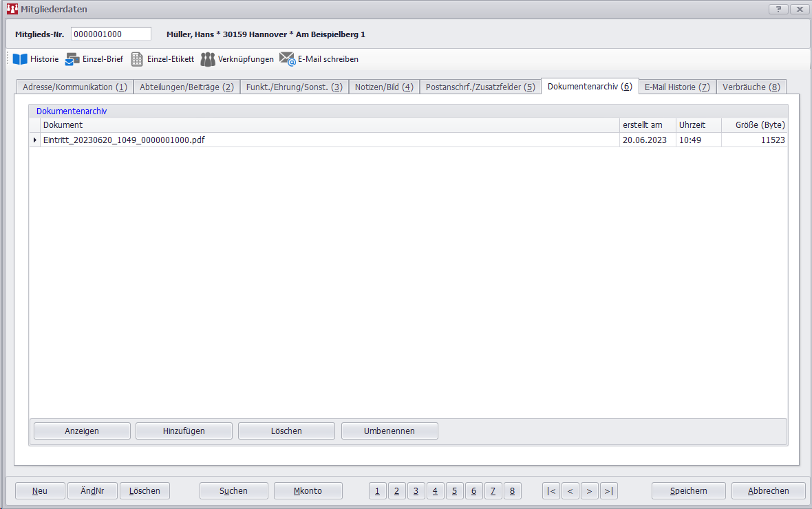Click Hinzufügen to add document
812x509 pixels.
click(184, 431)
